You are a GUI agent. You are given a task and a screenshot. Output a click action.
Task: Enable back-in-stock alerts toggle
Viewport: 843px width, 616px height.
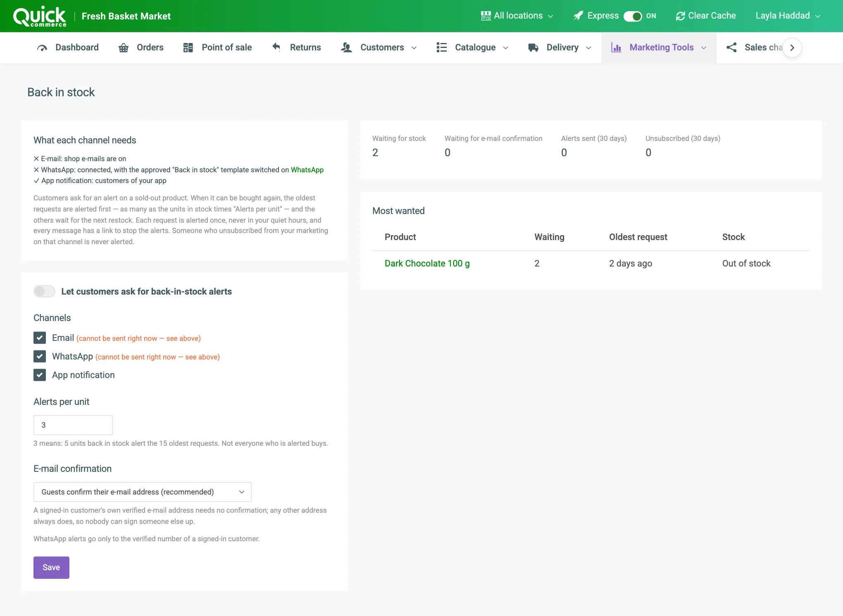pos(44,292)
